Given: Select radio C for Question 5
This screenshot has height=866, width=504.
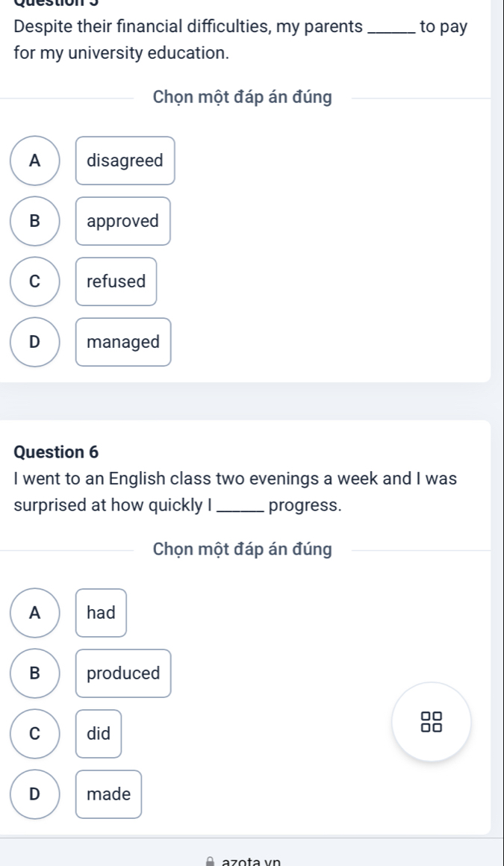Looking at the screenshot, I should [x=35, y=281].
